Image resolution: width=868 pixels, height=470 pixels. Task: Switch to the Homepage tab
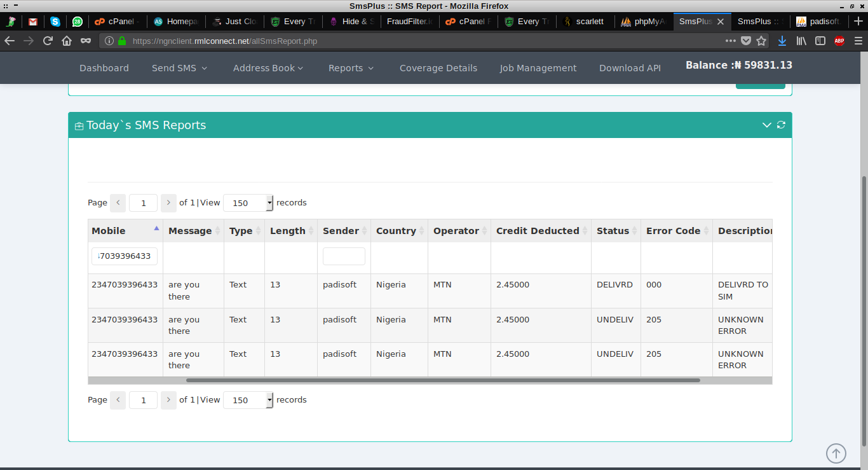tap(176, 21)
